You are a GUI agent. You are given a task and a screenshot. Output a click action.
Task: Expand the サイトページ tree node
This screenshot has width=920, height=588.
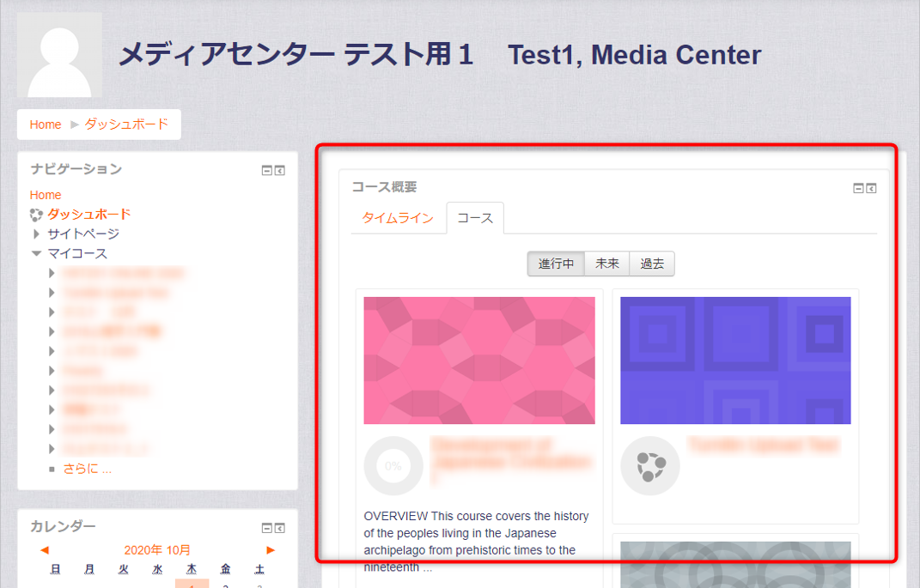click(x=36, y=233)
